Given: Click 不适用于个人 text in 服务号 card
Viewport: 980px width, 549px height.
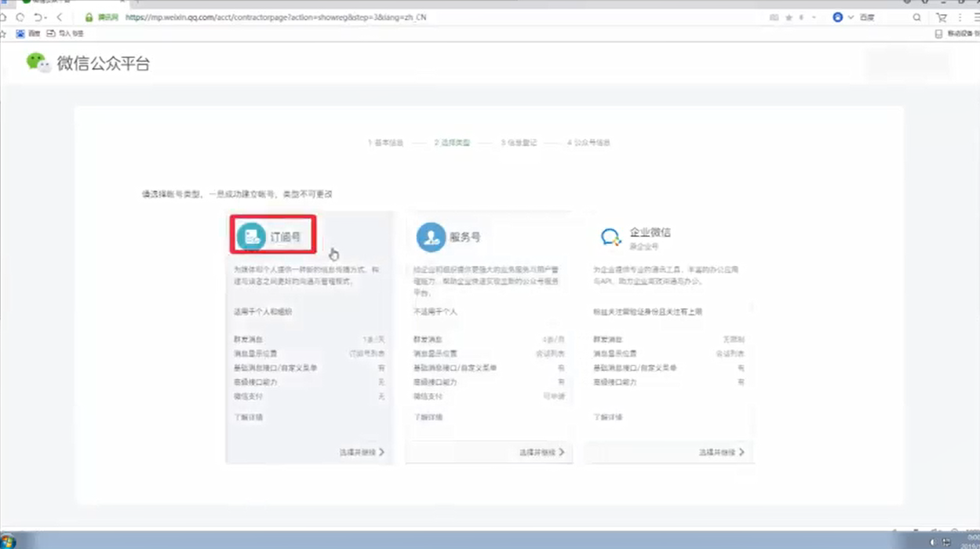Looking at the screenshot, I should (x=435, y=311).
